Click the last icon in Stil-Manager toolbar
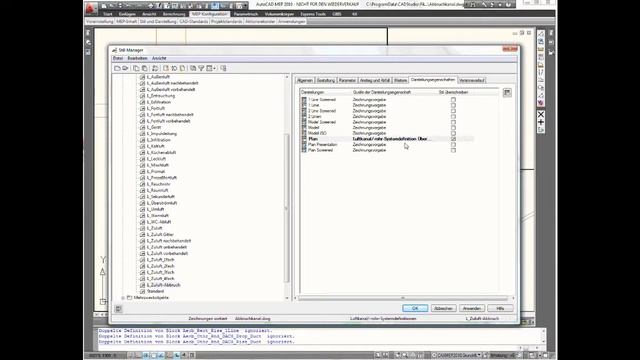This screenshot has width=640, height=360. tap(223, 69)
